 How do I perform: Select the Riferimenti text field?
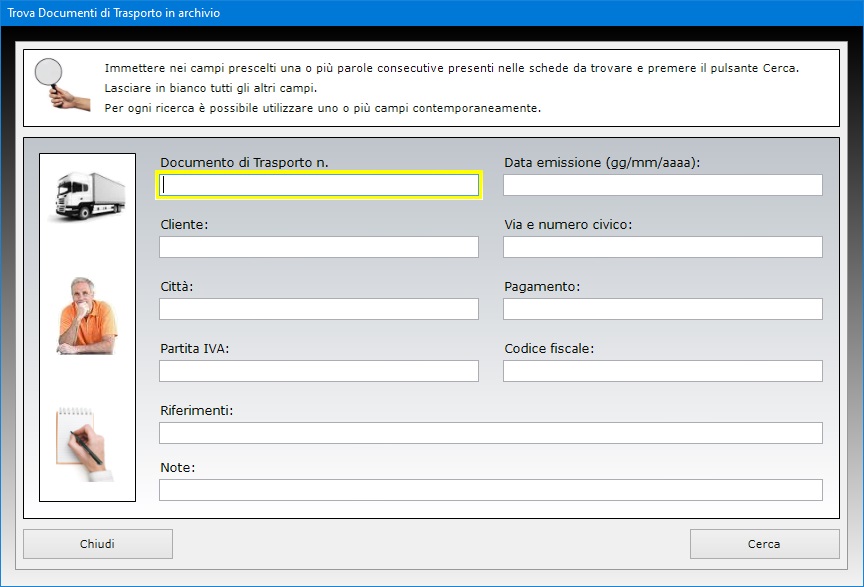[x=491, y=433]
